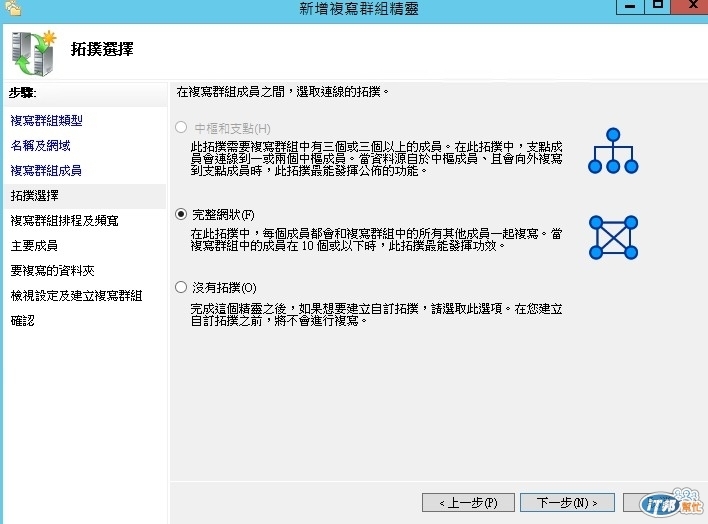Select the 要複寫的資料夾 step
Viewport: 708px width, 524px height.
pyautogui.click(x=52, y=270)
